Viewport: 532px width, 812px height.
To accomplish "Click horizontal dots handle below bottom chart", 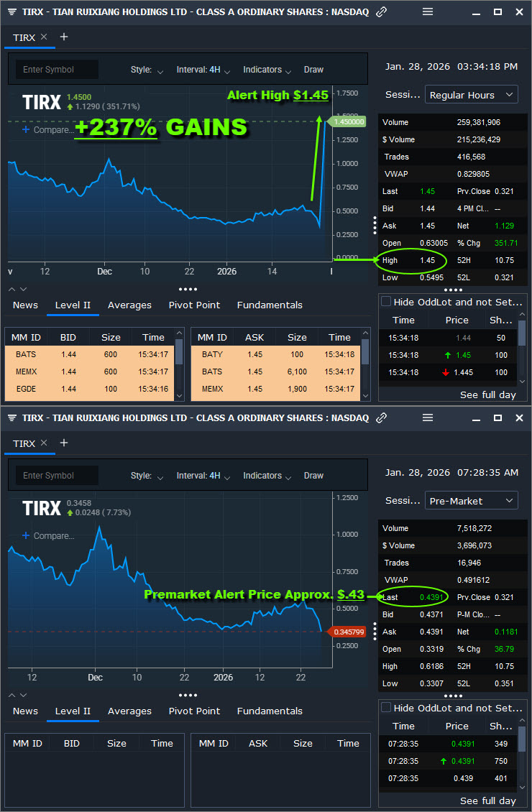I will click(188, 695).
